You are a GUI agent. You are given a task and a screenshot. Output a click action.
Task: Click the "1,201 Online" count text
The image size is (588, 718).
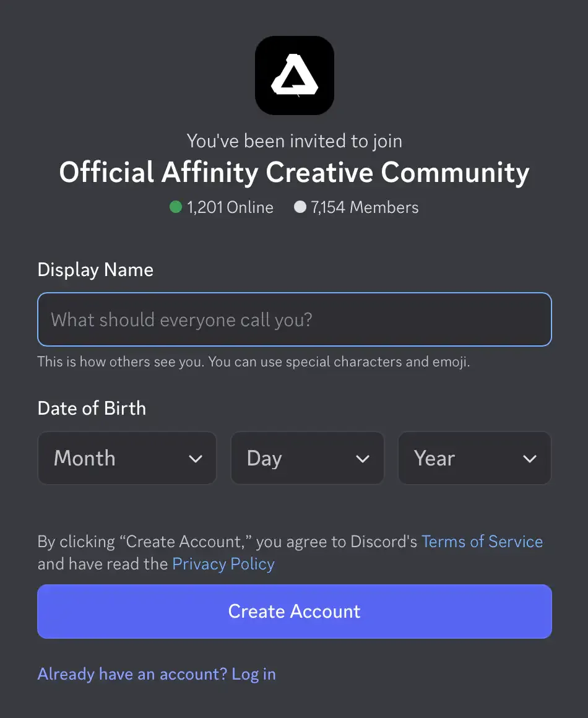[x=230, y=207]
